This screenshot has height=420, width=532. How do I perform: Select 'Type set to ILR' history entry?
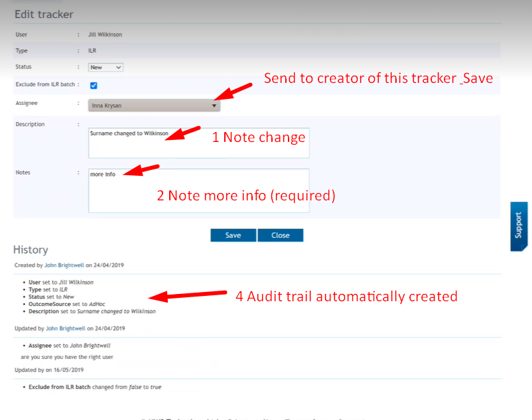pyautogui.click(x=48, y=289)
